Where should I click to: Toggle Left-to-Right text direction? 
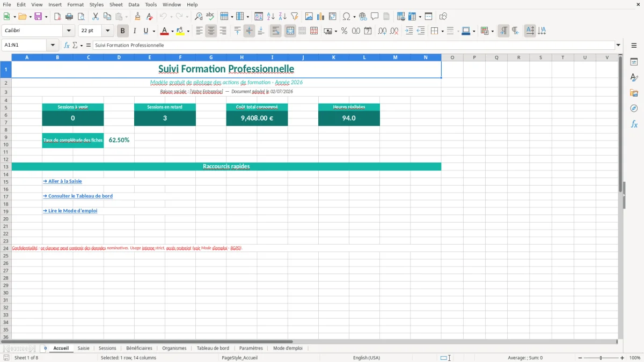pyautogui.click(x=503, y=31)
